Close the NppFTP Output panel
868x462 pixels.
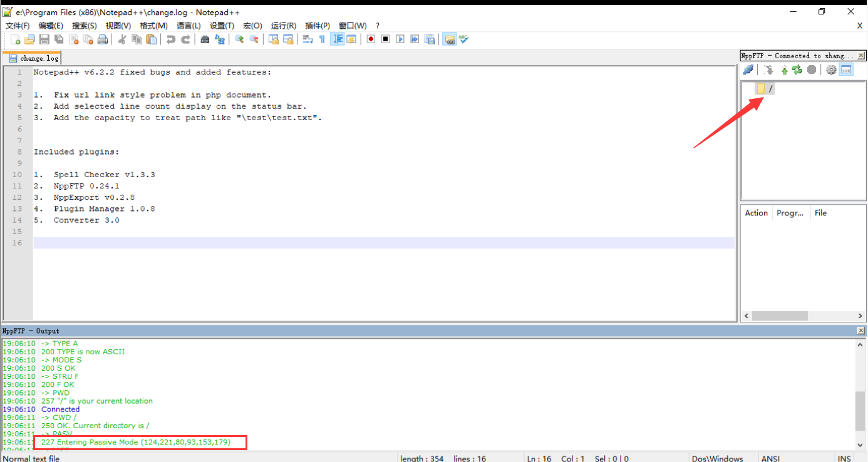(x=860, y=331)
